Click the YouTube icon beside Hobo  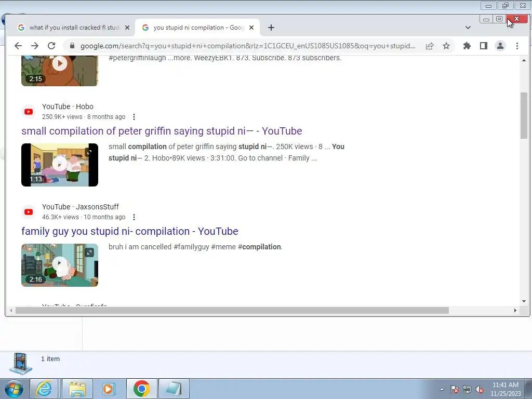(x=29, y=112)
